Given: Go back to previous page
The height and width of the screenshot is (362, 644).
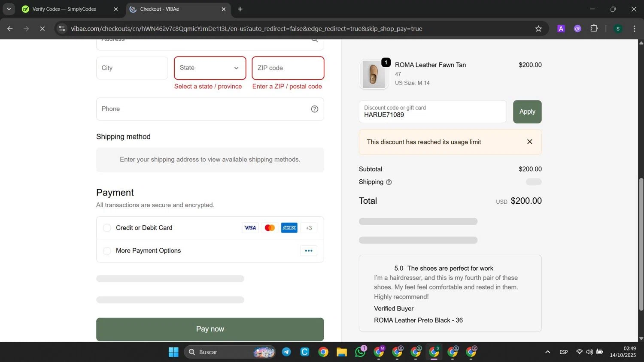Looking at the screenshot, I should 10,29.
